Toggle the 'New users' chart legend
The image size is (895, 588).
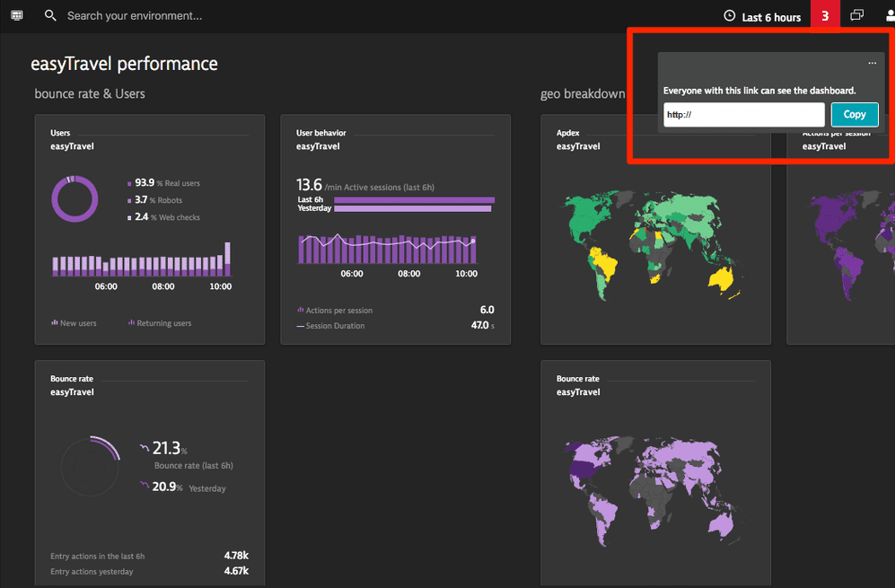(x=74, y=323)
